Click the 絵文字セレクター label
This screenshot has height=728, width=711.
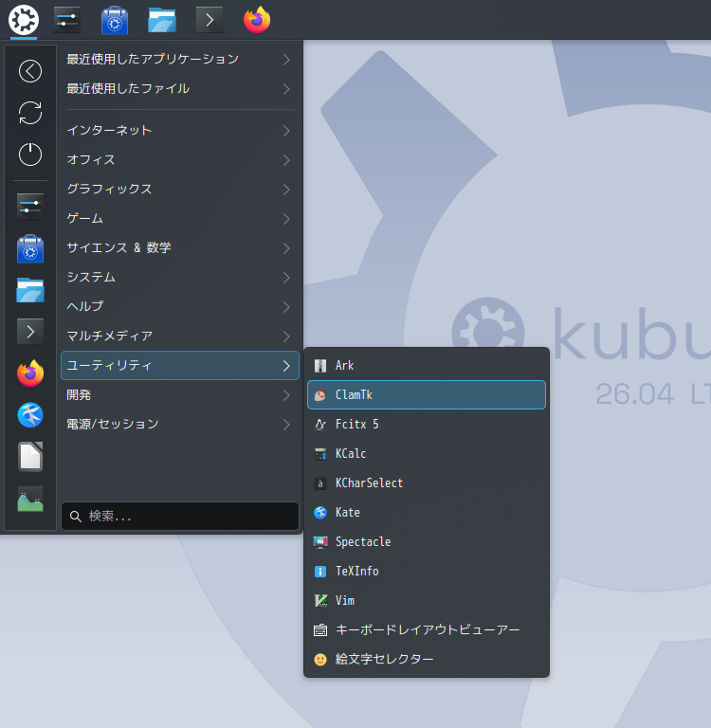coord(385,660)
